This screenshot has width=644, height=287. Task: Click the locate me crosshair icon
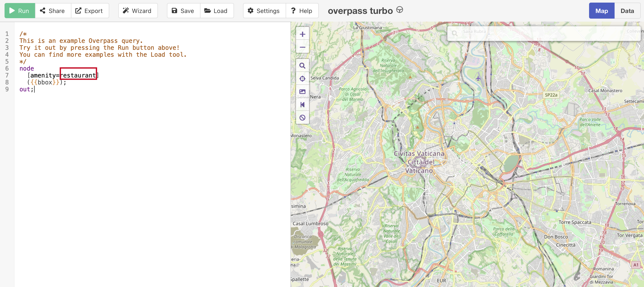[302, 79]
